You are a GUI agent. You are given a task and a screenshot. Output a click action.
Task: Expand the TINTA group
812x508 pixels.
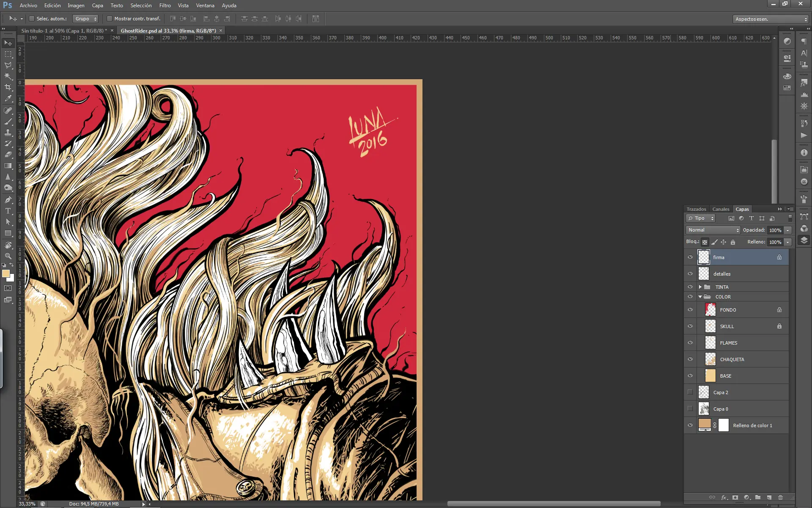(x=700, y=287)
